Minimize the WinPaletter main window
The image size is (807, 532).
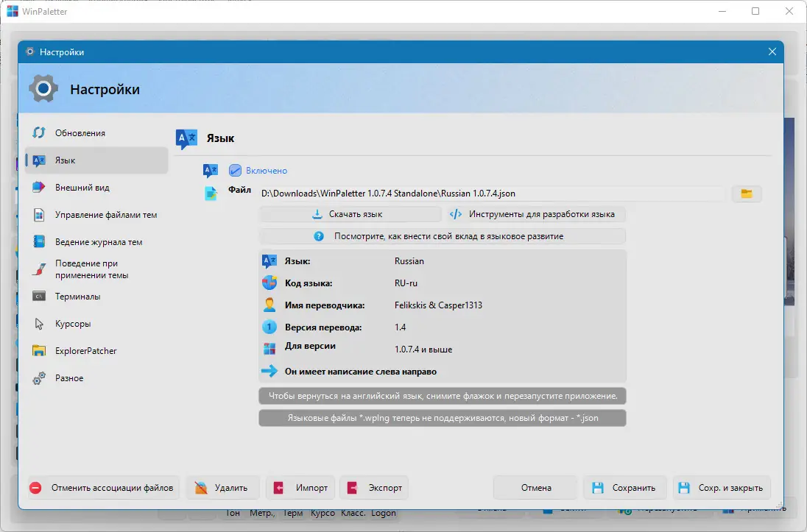click(722, 11)
